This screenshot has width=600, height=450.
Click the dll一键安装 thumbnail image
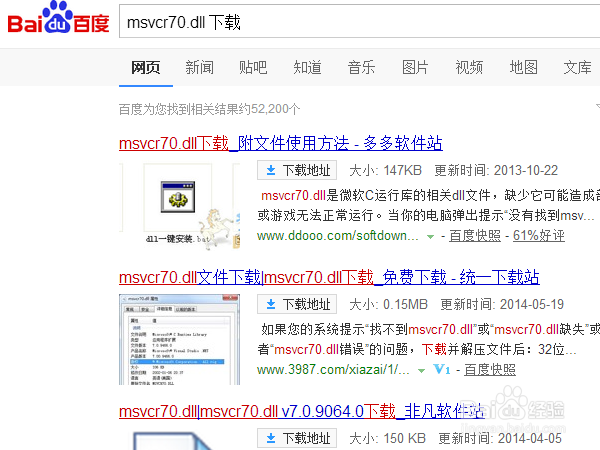(x=179, y=207)
